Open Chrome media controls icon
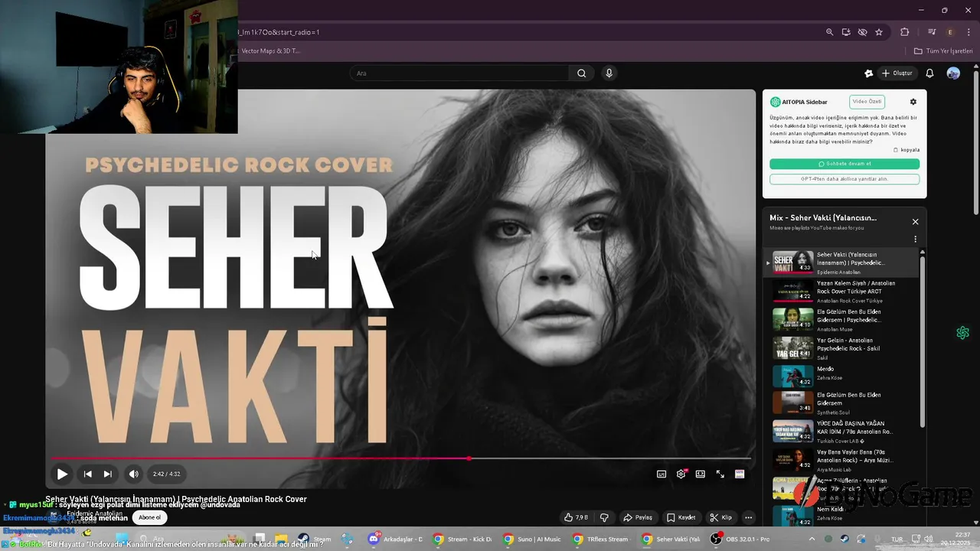The width and height of the screenshot is (980, 551). pyautogui.click(x=932, y=32)
